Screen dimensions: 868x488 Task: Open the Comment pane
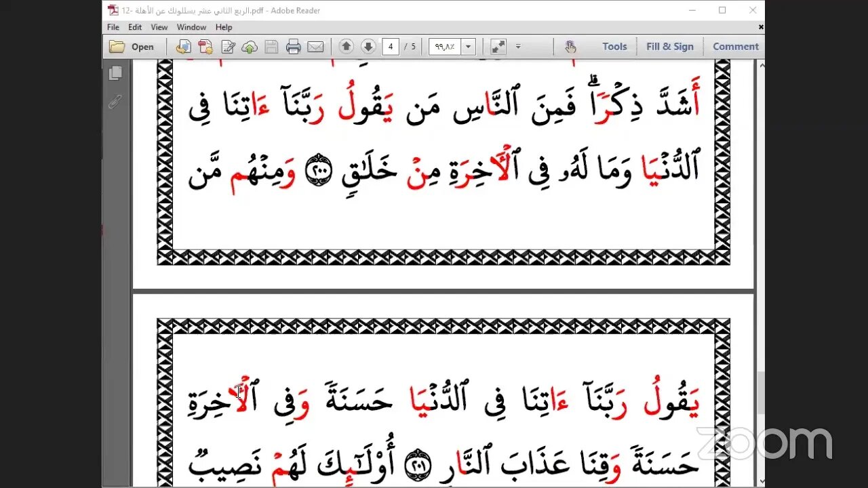736,47
